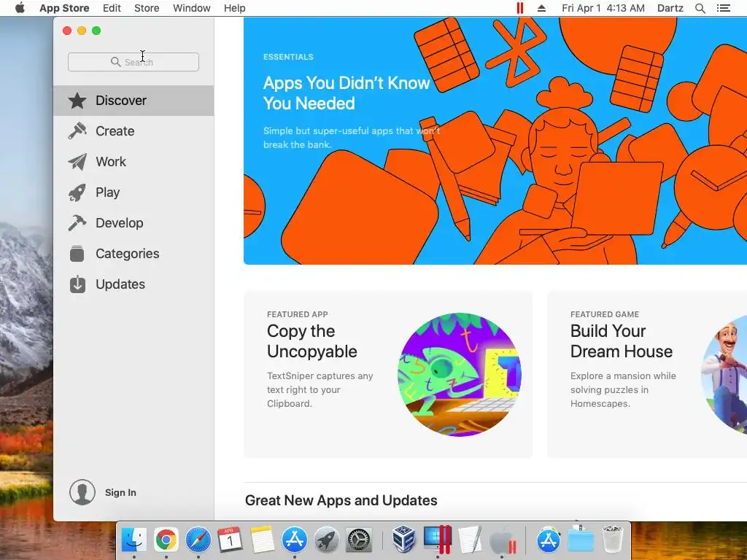Screen dimensions: 747x560
Task: Click inside the App Store search field
Action: tap(133, 62)
